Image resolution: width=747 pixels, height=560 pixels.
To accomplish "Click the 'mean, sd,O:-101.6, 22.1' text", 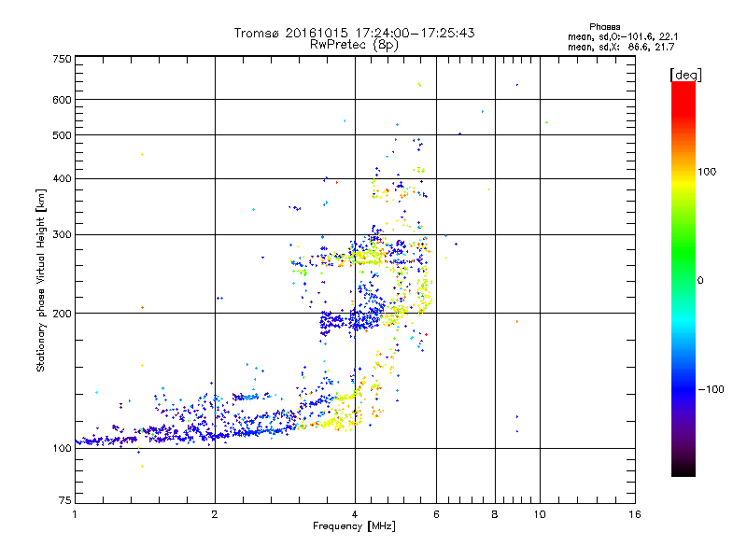I will (623, 37).
